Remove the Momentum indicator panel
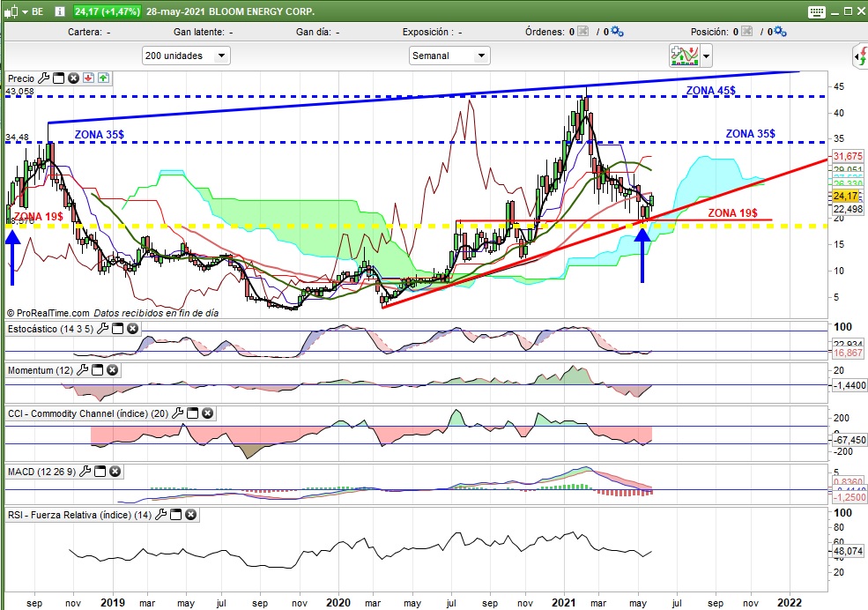The width and height of the screenshot is (868, 610). click(x=113, y=370)
